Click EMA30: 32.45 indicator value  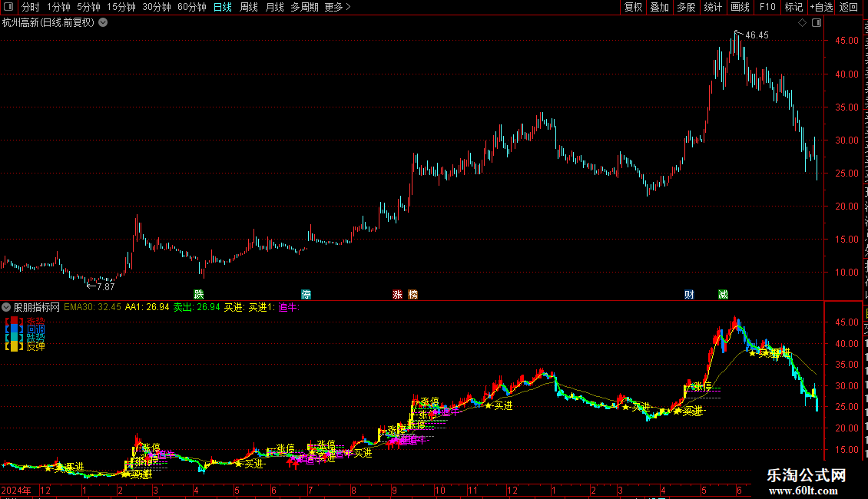click(92, 307)
